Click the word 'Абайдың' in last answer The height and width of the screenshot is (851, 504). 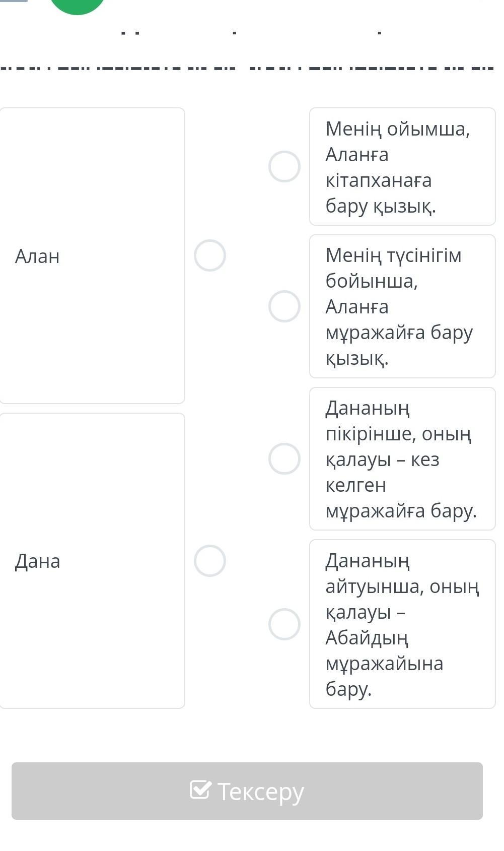367,638
